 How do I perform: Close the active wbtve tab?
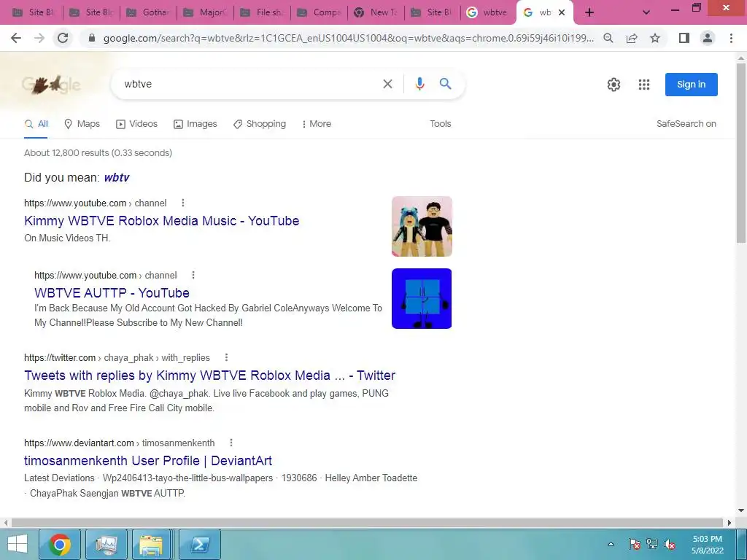(x=562, y=12)
